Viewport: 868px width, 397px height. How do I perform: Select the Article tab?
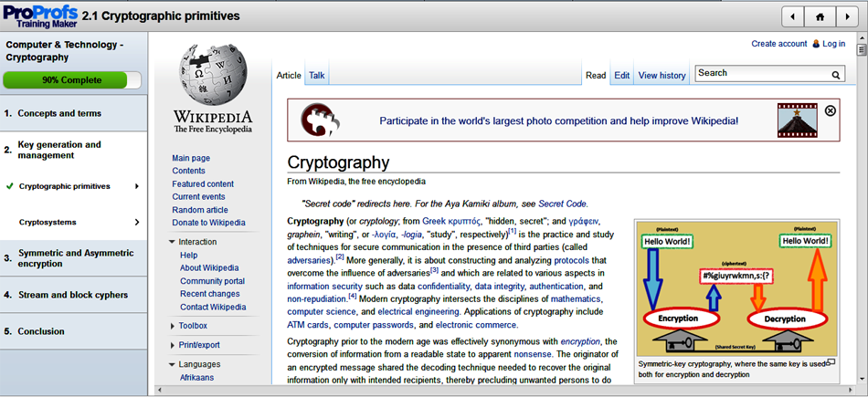coord(289,75)
